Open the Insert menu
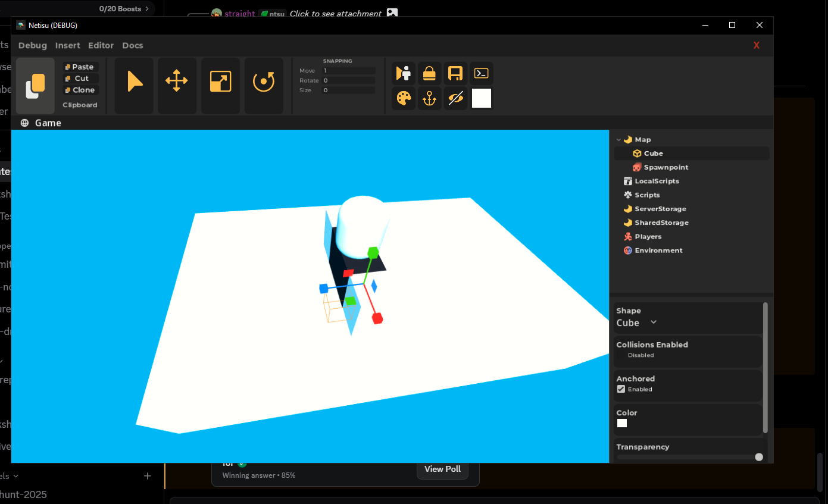The width and height of the screenshot is (828, 504). point(67,45)
